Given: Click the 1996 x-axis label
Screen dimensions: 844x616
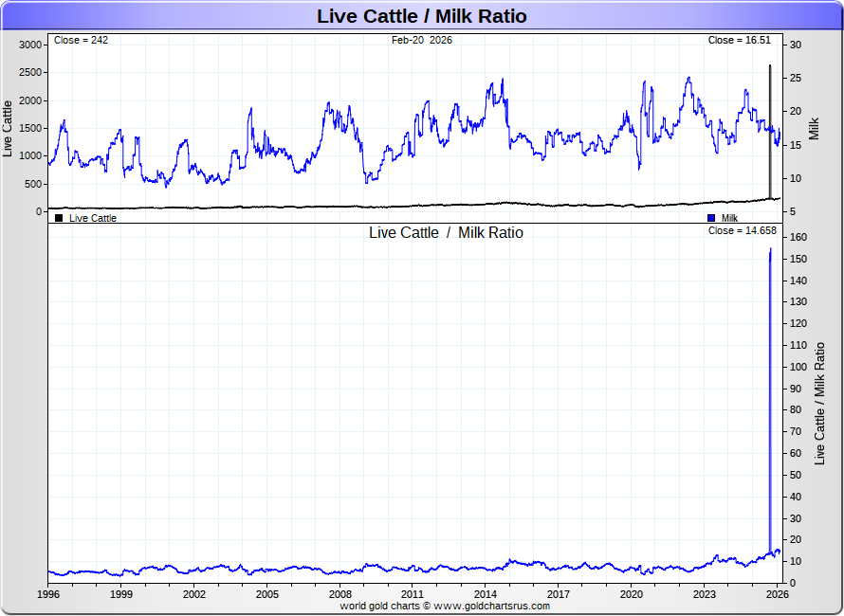Looking at the screenshot, I should click(48, 594).
